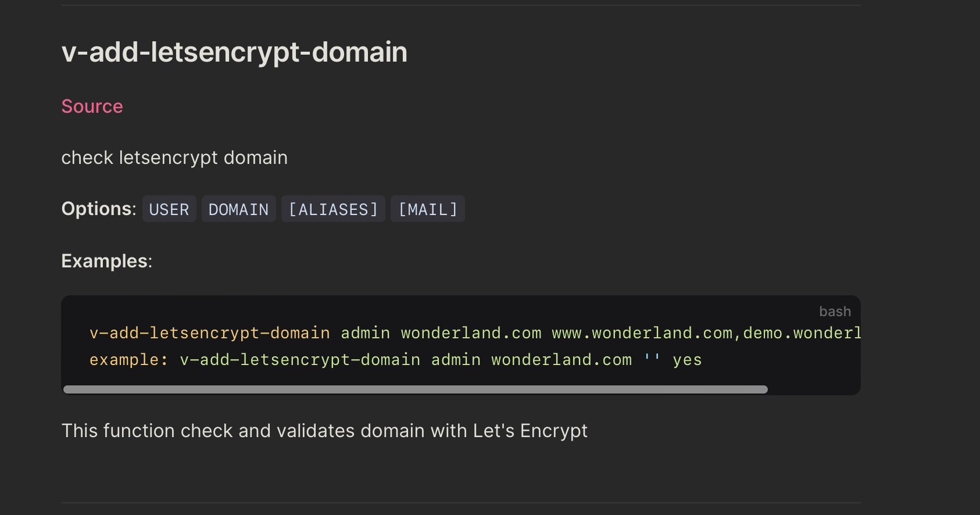The image size is (980, 515).
Task: Open the pink Source link
Action: click(92, 106)
